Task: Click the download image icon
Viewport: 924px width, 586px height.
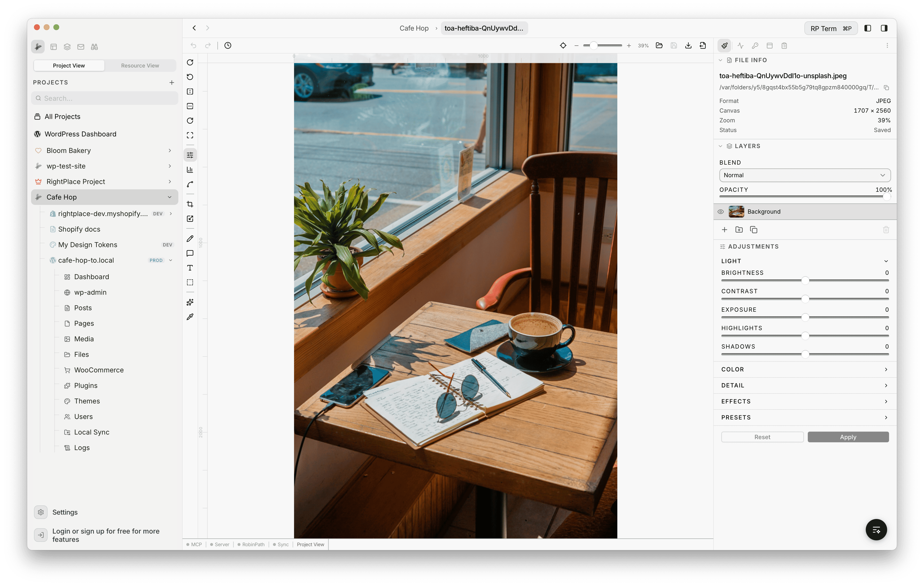Action: pos(688,45)
